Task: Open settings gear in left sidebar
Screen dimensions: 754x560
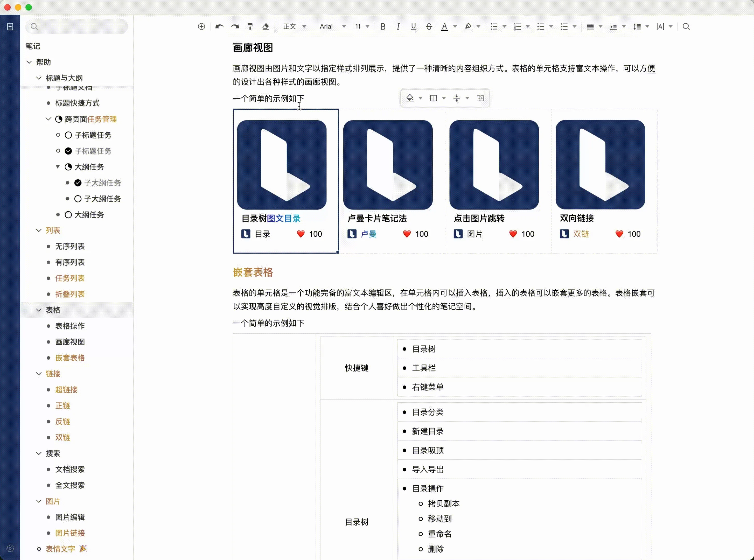Action: [10, 548]
